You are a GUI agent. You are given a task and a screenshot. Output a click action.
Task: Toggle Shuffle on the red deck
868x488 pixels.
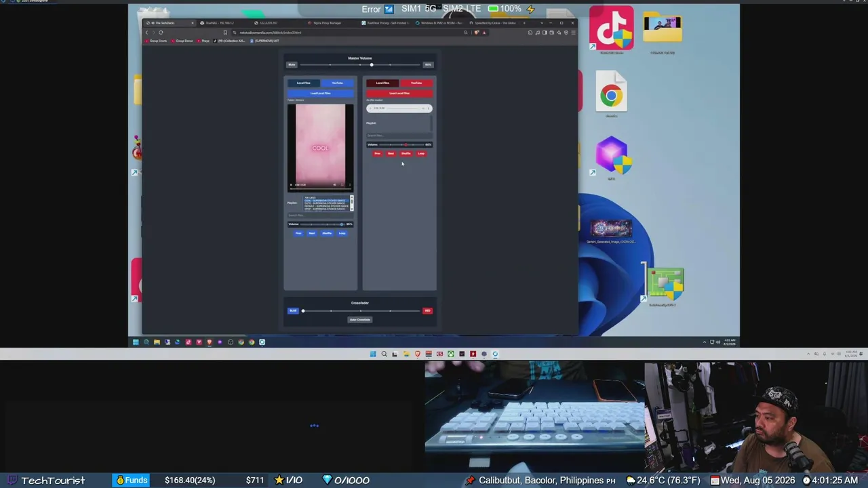[x=406, y=154]
